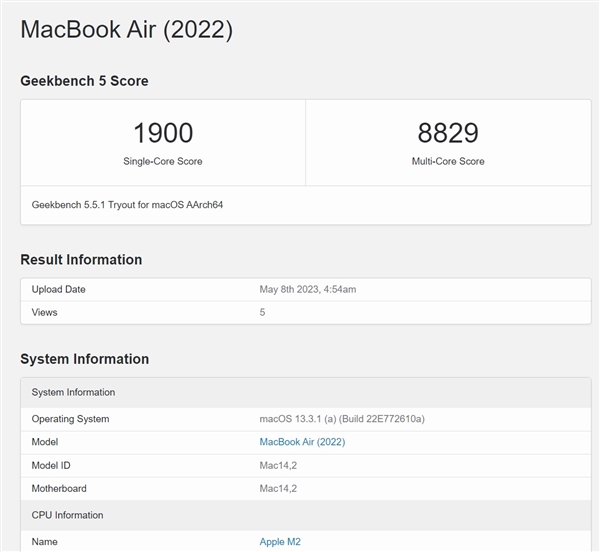
Task: Click the macOS 13.3.1 build text
Action: tap(342, 419)
